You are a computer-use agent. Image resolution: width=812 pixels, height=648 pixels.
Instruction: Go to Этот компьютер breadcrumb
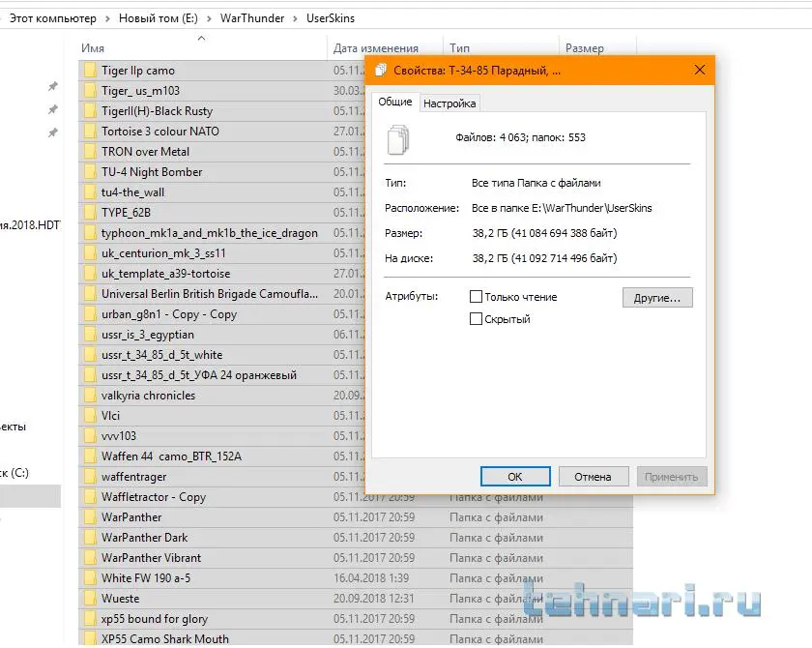click(x=53, y=18)
